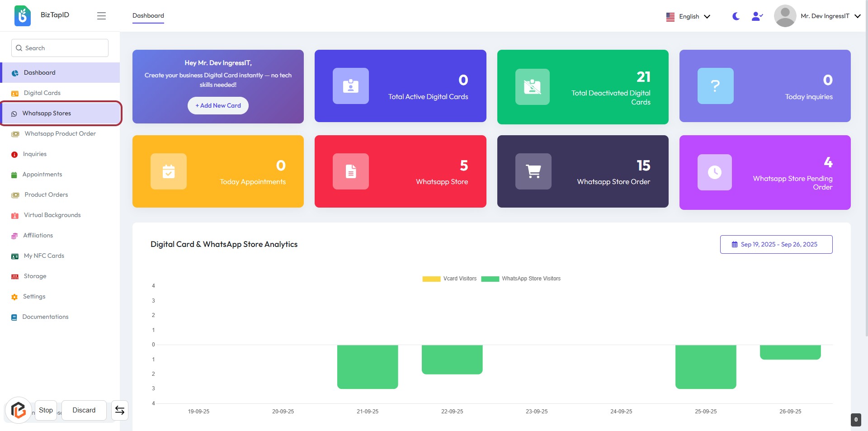This screenshot has width=868, height=431.
Task: Open the Sep 19 - Sep 26 date range picker
Action: (776, 244)
